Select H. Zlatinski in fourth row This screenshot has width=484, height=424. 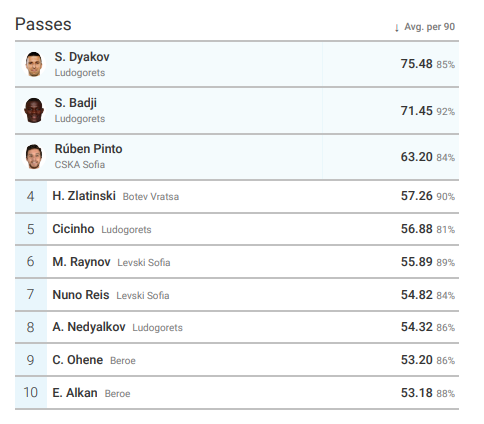pos(84,196)
